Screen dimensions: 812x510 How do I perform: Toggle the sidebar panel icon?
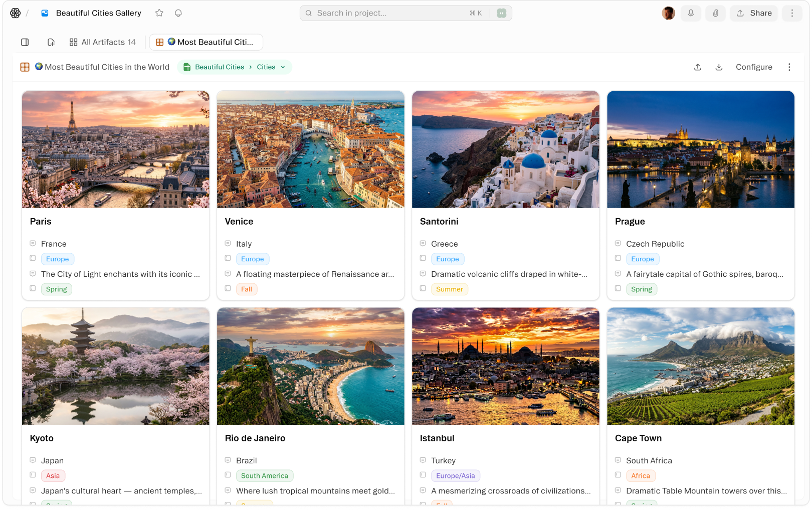(x=25, y=42)
